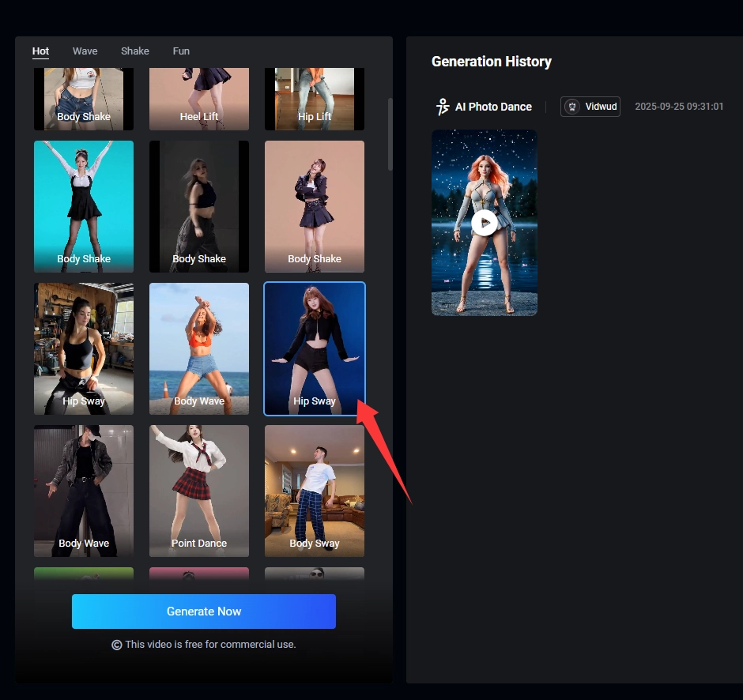The height and width of the screenshot is (700, 743).
Task: Click the Vidwud logo icon inside the badge
Action: [x=571, y=106]
